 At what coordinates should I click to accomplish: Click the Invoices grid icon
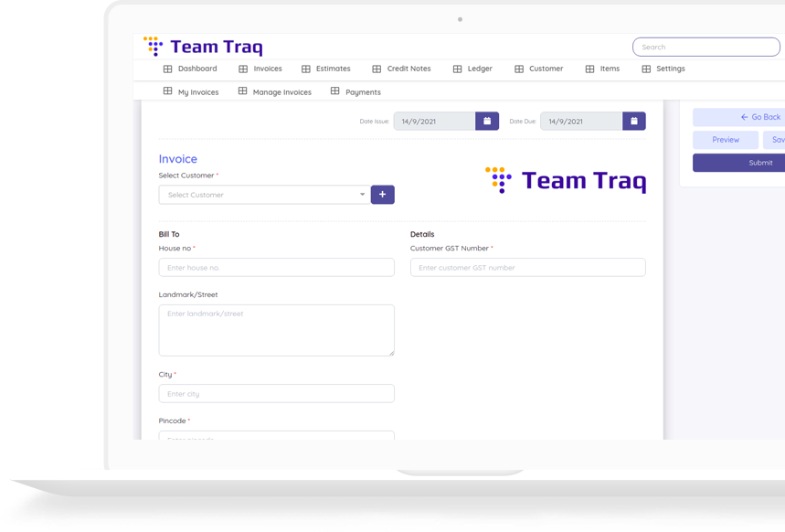click(243, 69)
